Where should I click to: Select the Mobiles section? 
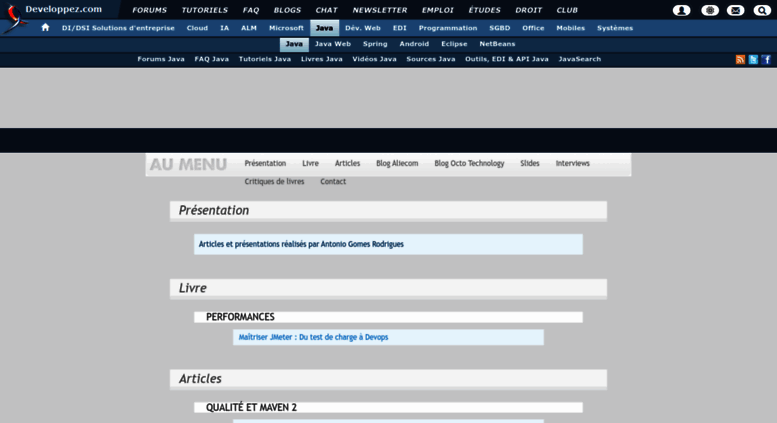pyautogui.click(x=570, y=28)
